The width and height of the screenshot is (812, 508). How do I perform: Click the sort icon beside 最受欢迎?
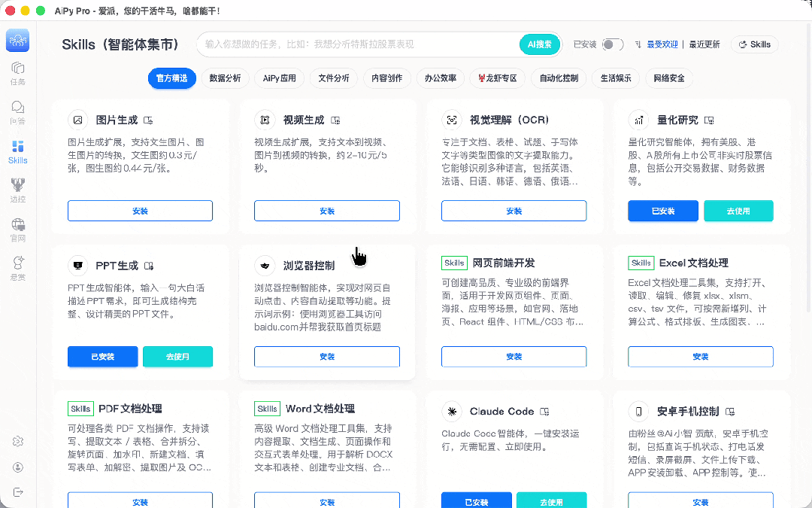[638, 44]
